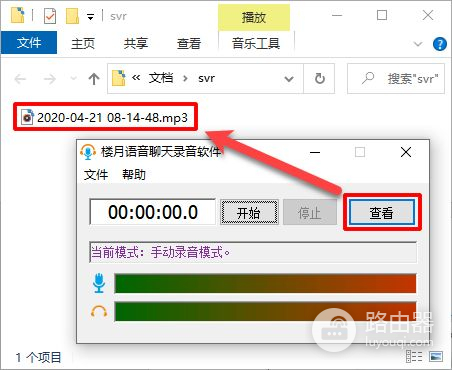Minimize the svr Explorer window
The image size is (452, 370).
[x=337, y=15]
